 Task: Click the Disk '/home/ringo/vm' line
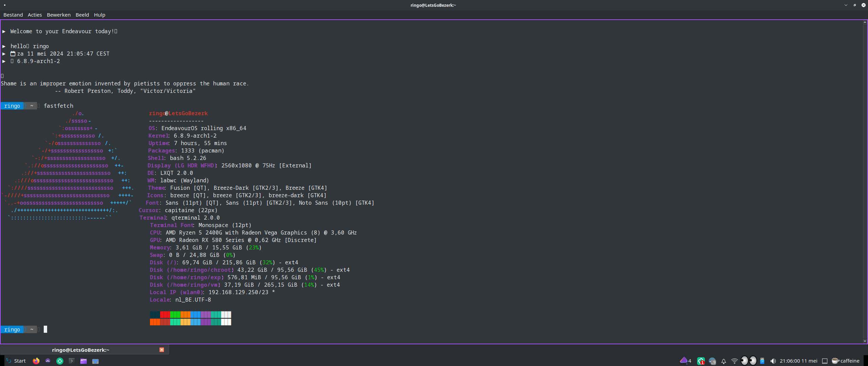[245, 285]
